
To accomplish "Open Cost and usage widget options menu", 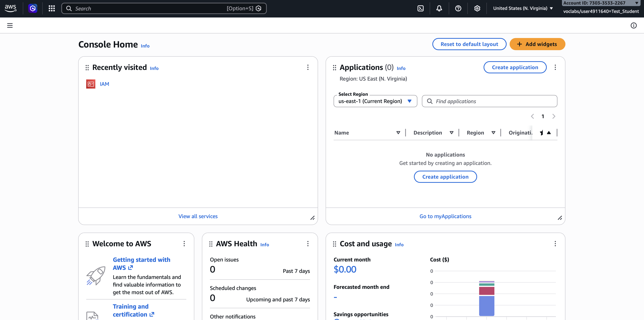I will tap(555, 244).
